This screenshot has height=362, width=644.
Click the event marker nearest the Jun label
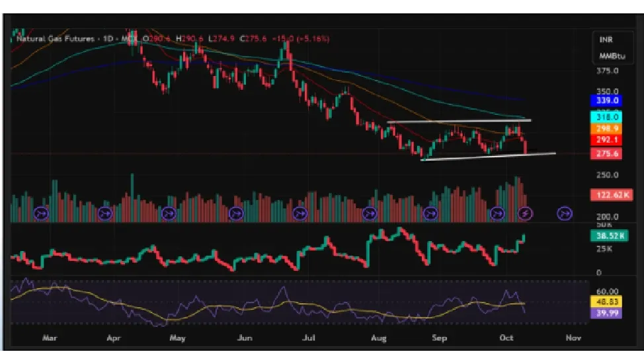(236, 213)
